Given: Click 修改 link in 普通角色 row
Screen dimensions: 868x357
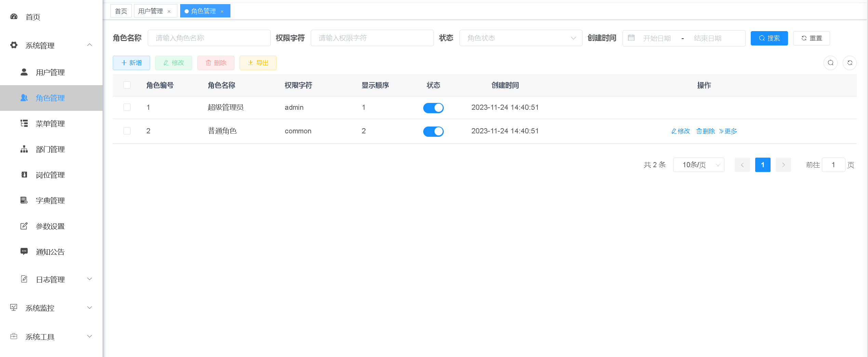Looking at the screenshot, I should [x=680, y=131].
